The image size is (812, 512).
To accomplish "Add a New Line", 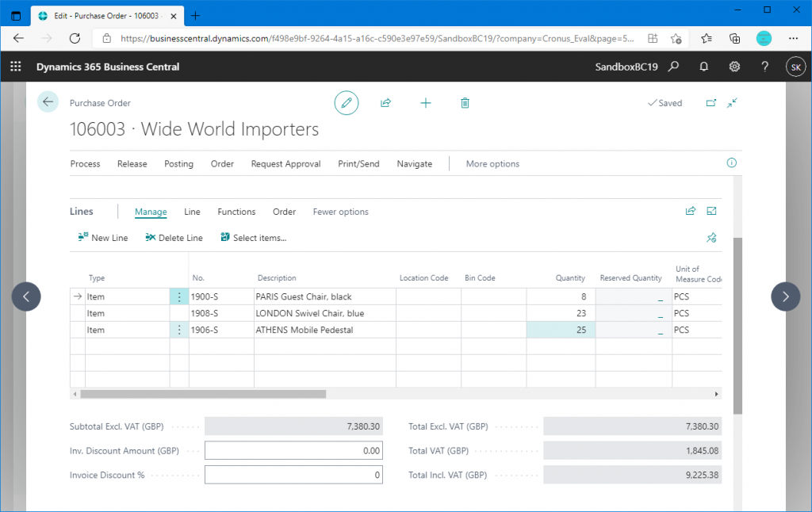I will coord(103,238).
